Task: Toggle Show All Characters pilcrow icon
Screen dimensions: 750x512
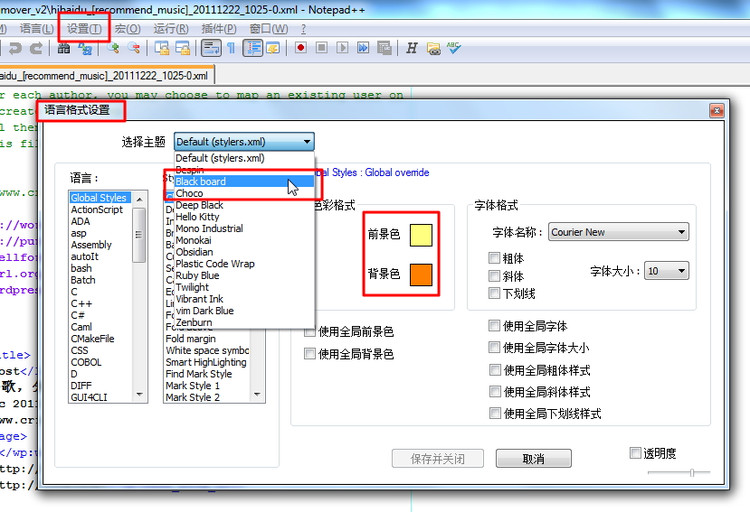Action: 231,47
